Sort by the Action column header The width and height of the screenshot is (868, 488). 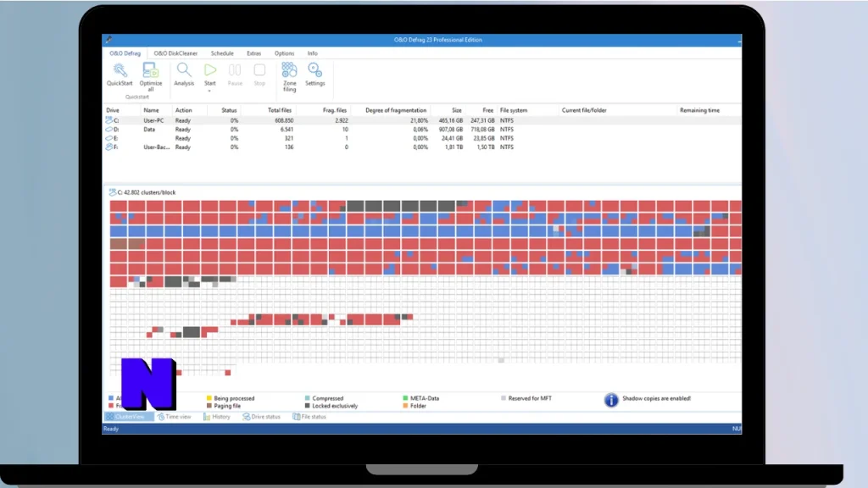(x=184, y=110)
